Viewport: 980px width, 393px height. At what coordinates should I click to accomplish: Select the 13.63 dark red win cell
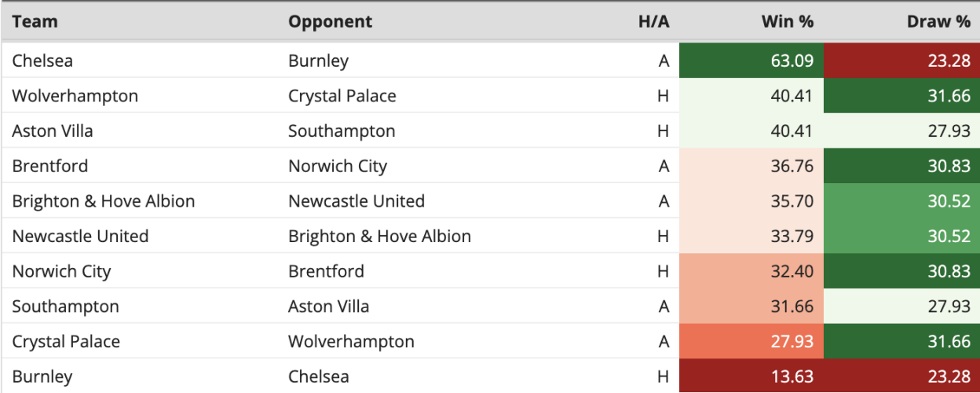click(x=751, y=376)
